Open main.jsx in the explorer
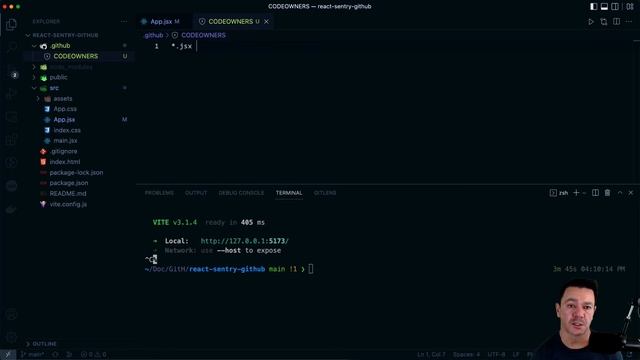The width and height of the screenshot is (640, 360). (x=65, y=140)
